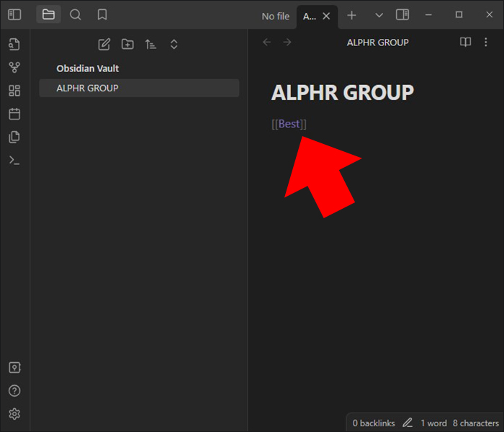Switch to reading view book icon
Viewport: 504px width, 432px height.
pos(465,42)
